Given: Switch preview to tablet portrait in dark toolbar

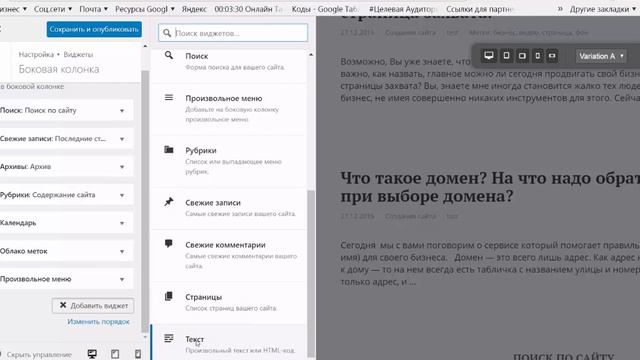Looking at the screenshot, I should coord(506,56).
